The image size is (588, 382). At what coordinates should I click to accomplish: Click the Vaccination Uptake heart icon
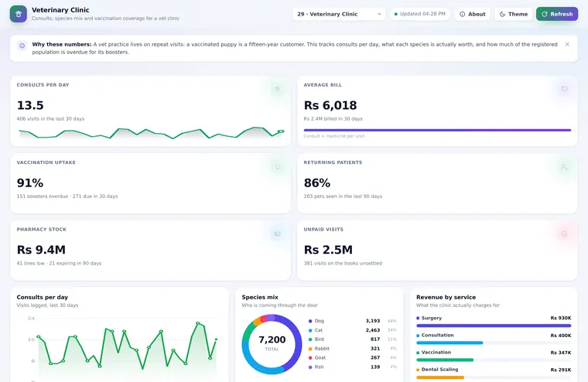pyautogui.click(x=278, y=167)
